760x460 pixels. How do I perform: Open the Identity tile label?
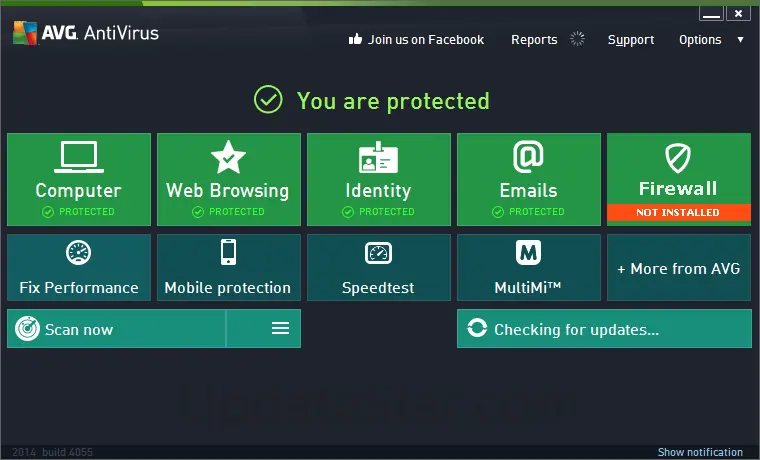coord(378,190)
